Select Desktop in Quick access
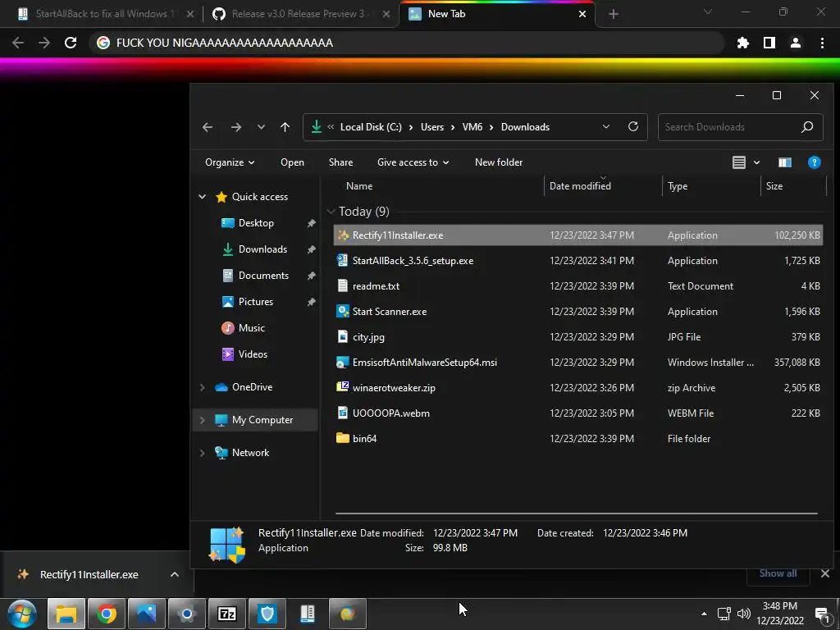Image resolution: width=840 pixels, height=630 pixels. tap(256, 223)
